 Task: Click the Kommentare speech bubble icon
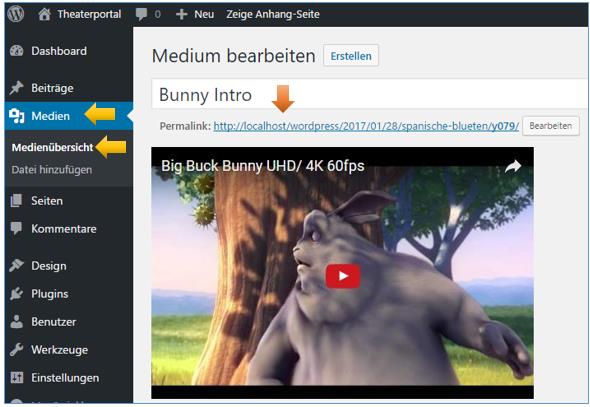click(x=17, y=229)
